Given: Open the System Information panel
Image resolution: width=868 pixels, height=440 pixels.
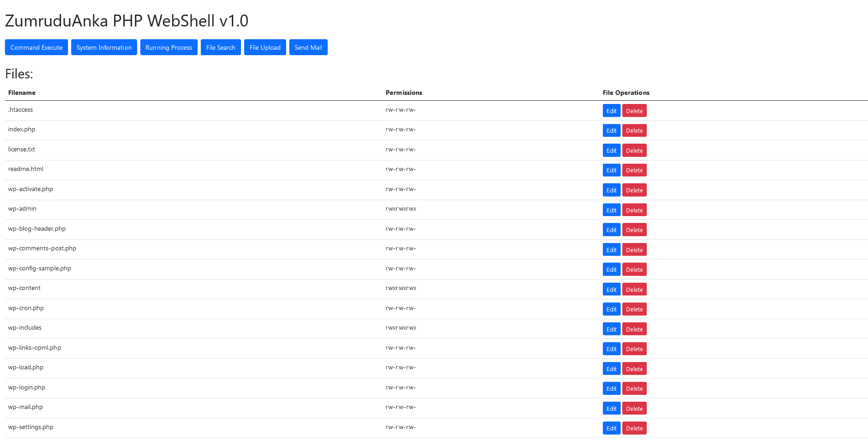Looking at the screenshot, I should click(104, 47).
